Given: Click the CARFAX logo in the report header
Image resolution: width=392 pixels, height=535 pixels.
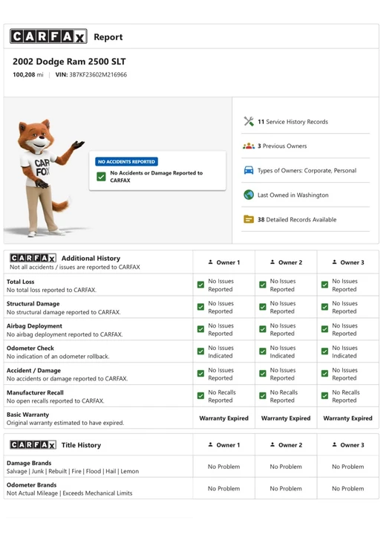Looking at the screenshot, I should click(48, 36).
